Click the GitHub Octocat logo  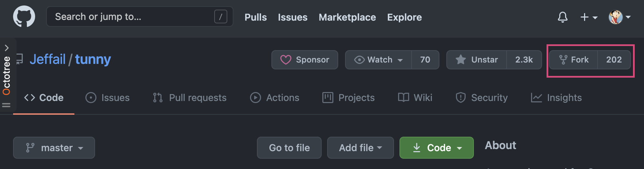click(24, 17)
